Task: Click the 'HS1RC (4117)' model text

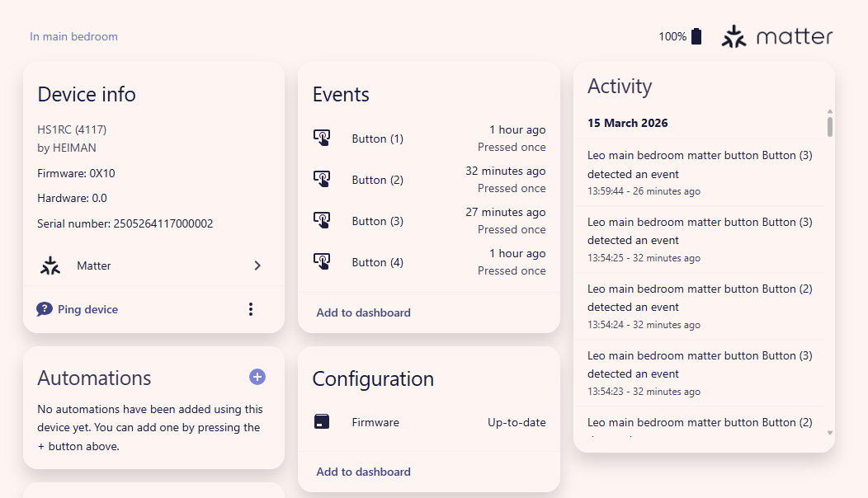Action: point(72,129)
